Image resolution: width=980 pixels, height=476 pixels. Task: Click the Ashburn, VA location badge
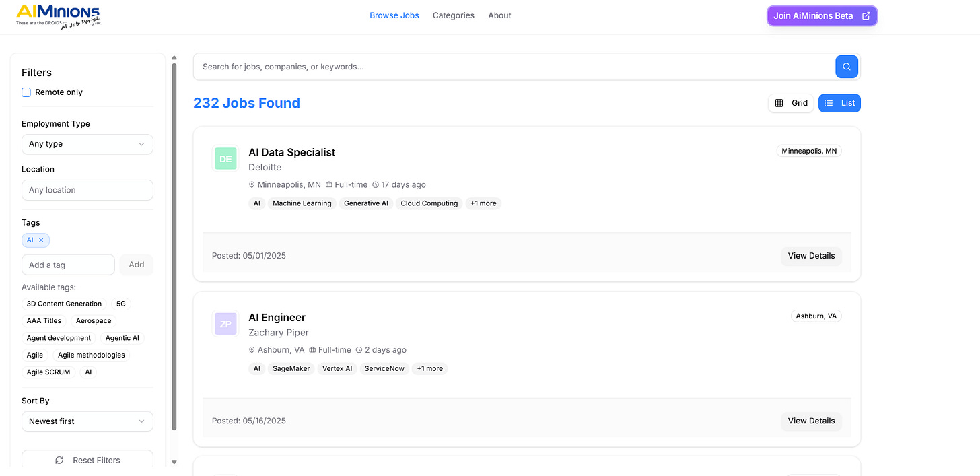click(816, 316)
